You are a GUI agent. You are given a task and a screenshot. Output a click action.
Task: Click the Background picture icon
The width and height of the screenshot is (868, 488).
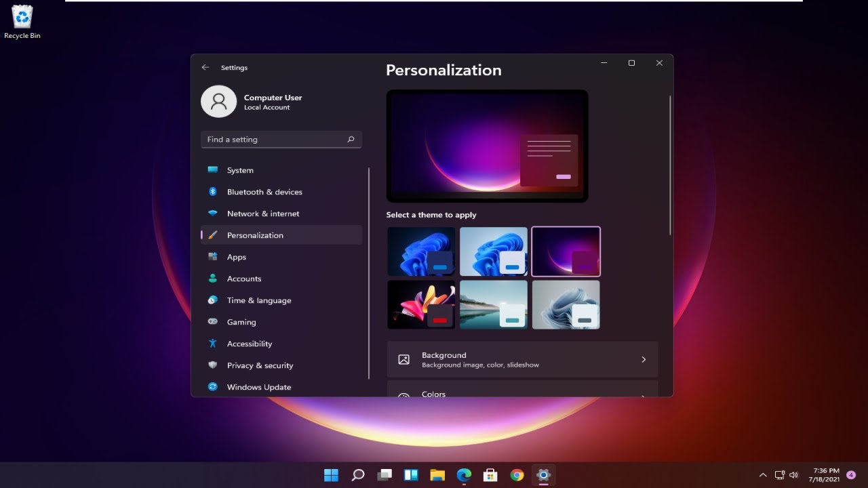(404, 360)
